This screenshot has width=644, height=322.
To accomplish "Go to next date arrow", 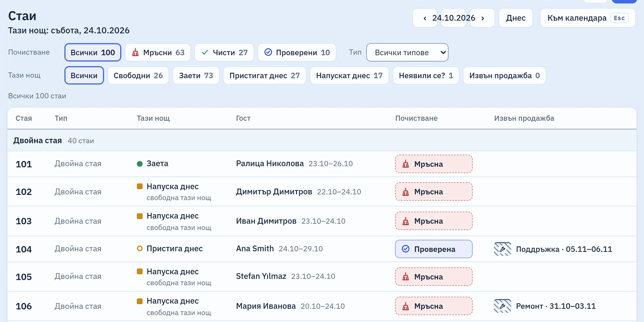I will pyautogui.click(x=483, y=18).
